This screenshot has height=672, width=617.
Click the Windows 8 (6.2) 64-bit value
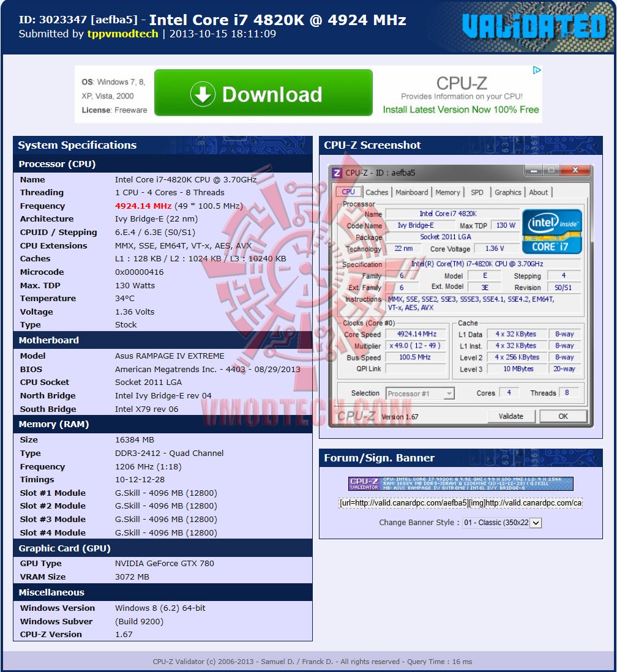(160, 608)
